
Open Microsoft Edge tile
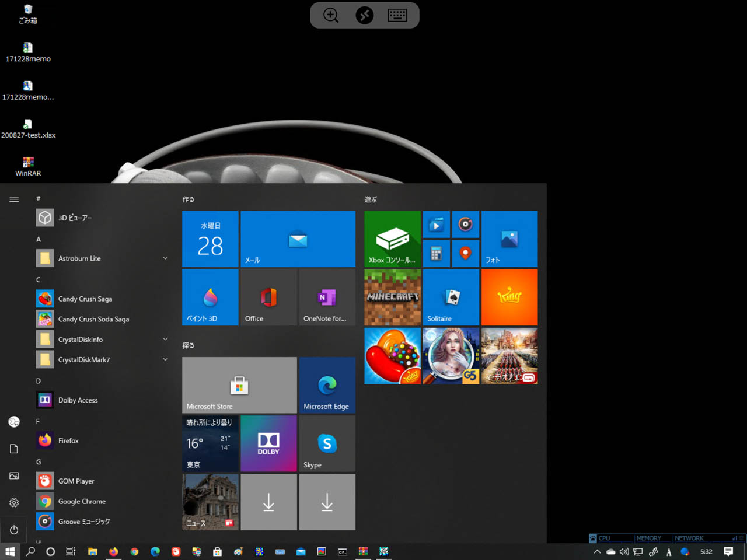(327, 385)
